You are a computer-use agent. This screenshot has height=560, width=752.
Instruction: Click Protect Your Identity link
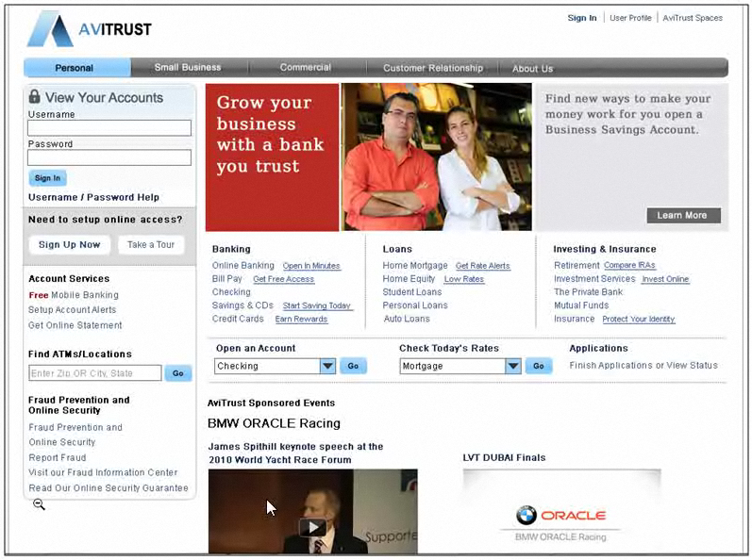click(x=639, y=319)
